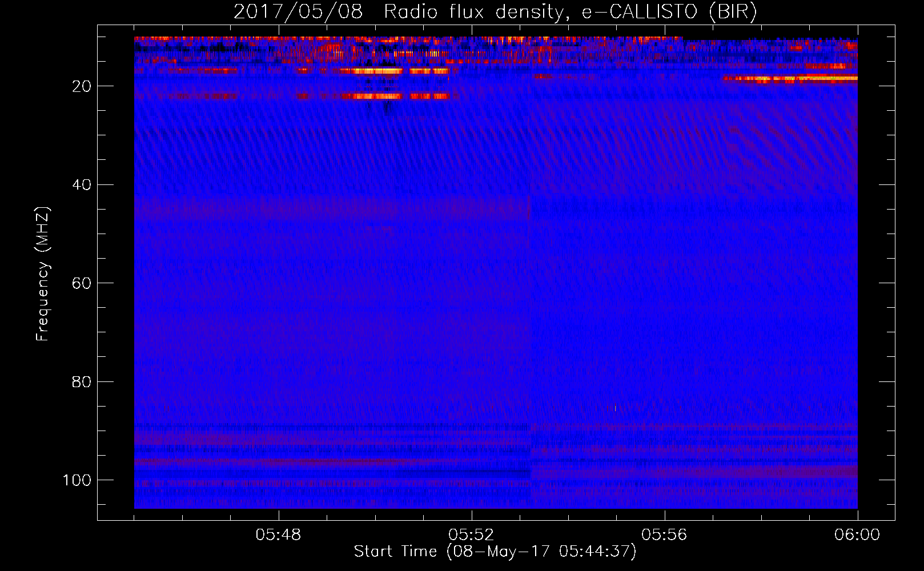Click the 40 frequency tick label

point(82,184)
